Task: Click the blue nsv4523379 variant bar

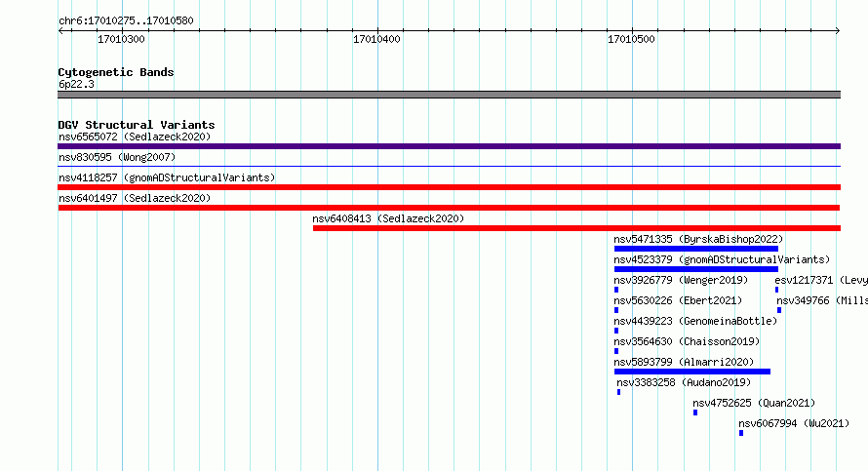Action: point(696,269)
